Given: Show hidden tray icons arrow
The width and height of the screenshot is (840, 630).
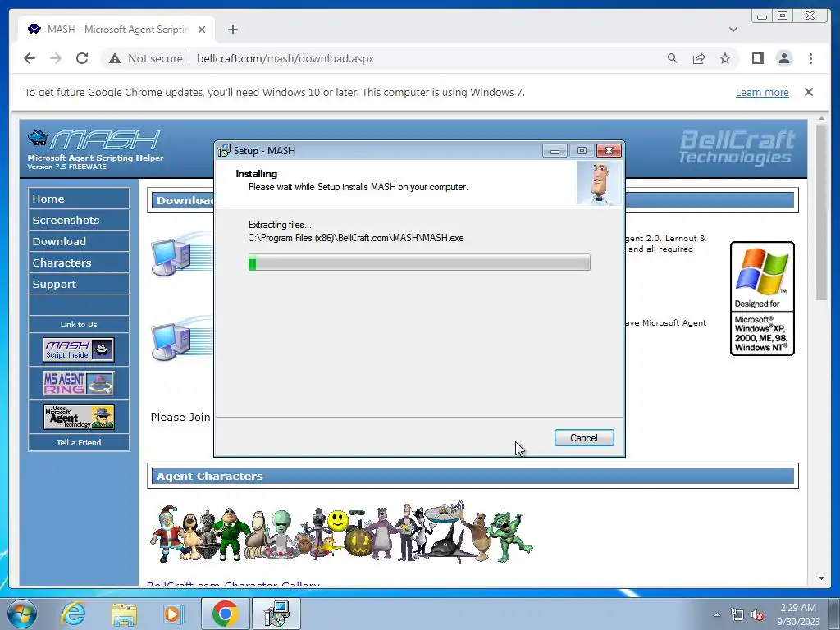Looking at the screenshot, I should tap(717, 614).
